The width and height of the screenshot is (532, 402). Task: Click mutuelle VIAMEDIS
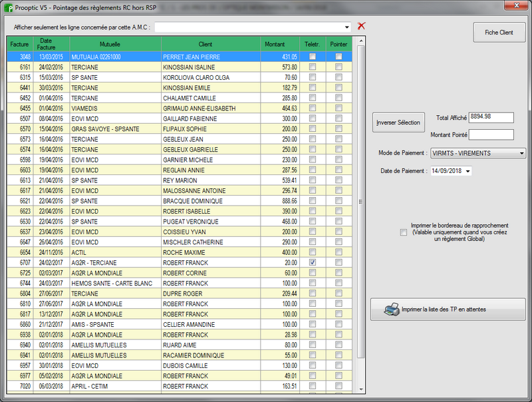pos(84,108)
